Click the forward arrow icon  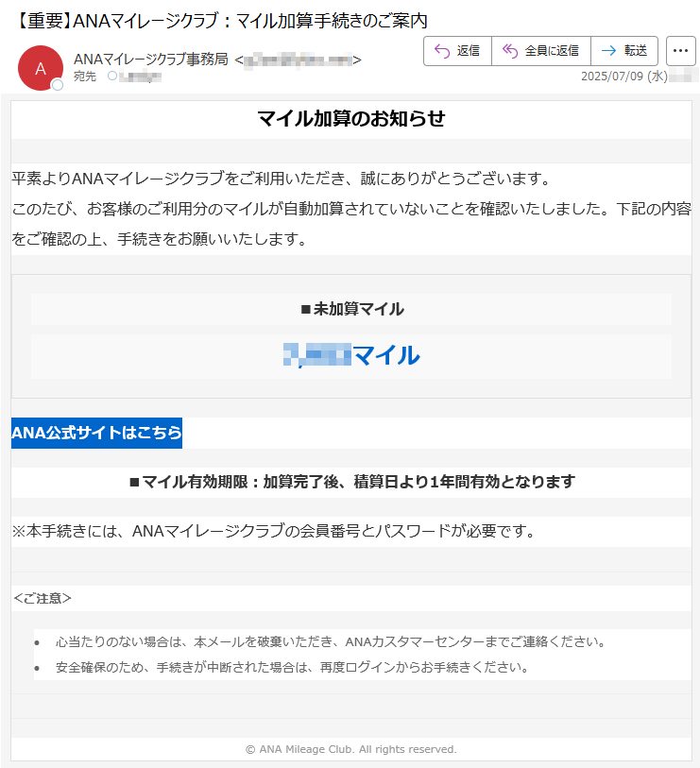click(608, 51)
